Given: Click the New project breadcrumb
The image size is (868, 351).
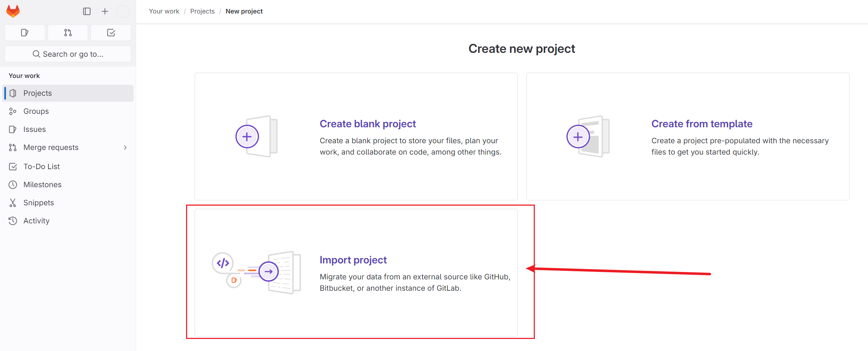Looking at the screenshot, I should (244, 11).
